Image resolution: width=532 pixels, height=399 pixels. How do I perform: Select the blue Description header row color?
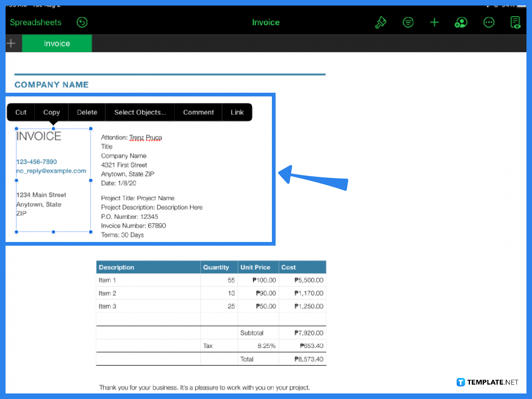[x=148, y=267]
